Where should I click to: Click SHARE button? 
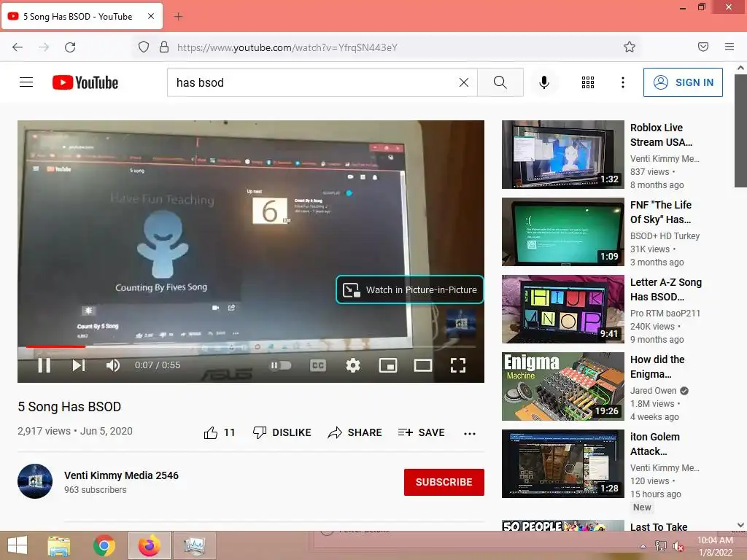point(355,432)
